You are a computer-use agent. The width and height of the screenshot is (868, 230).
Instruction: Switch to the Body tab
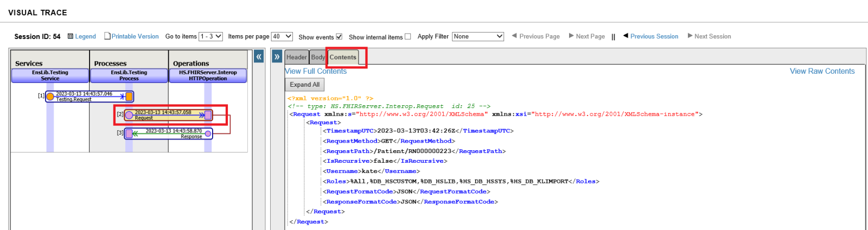[x=318, y=58]
